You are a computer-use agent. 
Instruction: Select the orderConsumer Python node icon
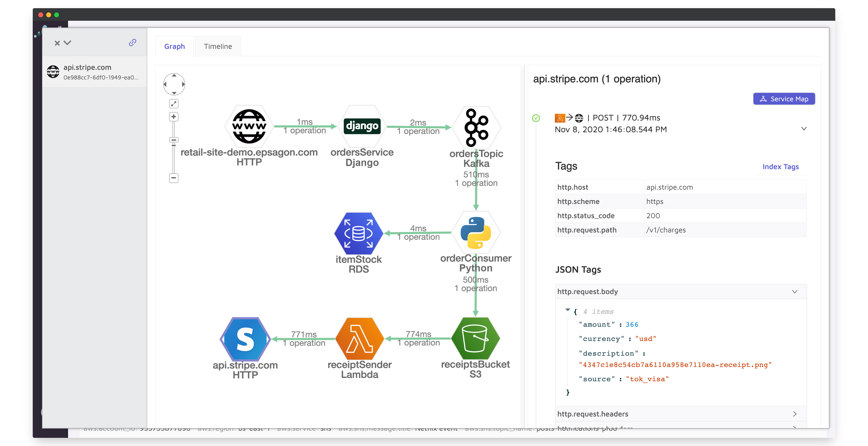pyautogui.click(x=475, y=233)
